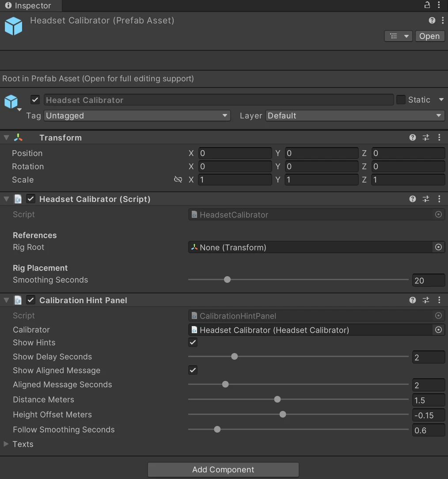Open help for the Prefab Asset header

[x=432, y=20]
